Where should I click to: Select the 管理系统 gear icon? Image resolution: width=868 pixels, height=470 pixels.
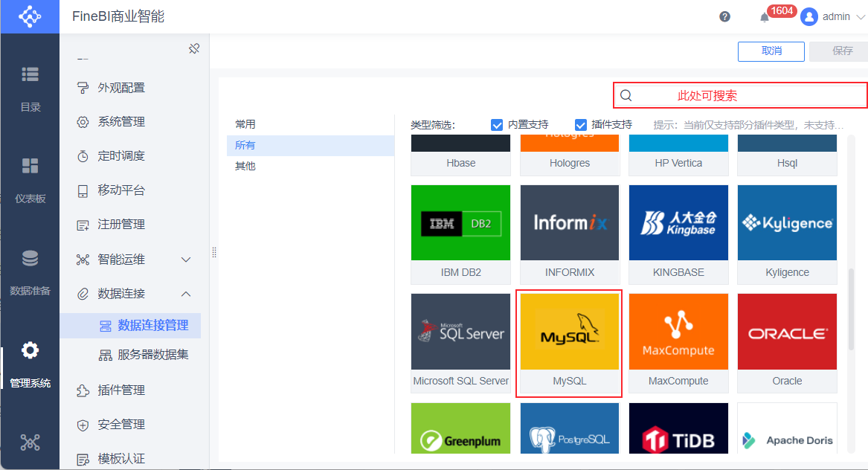[x=30, y=350]
